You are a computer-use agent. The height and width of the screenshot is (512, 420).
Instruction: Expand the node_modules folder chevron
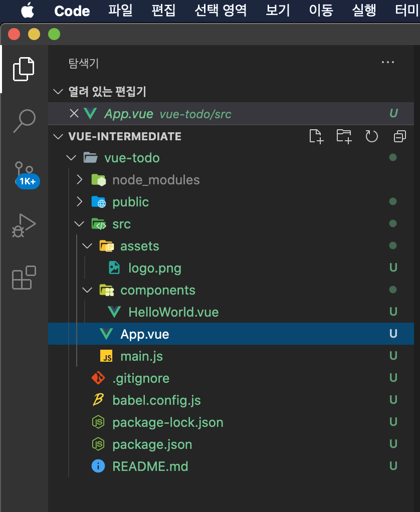(79, 179)
